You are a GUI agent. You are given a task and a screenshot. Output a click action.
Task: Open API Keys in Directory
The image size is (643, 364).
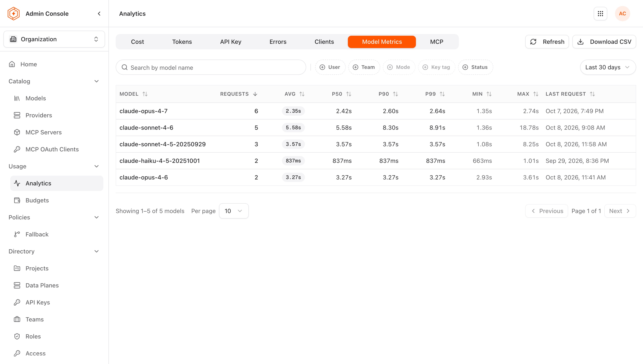(57, 302)
